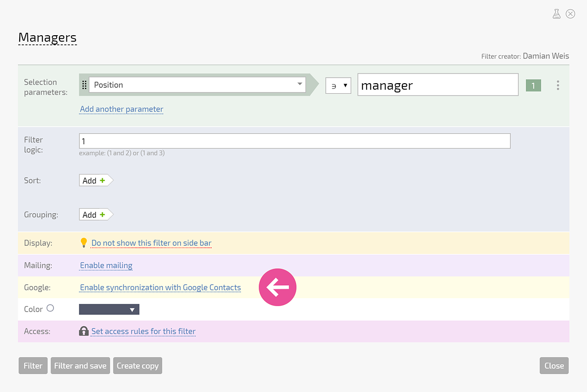
Task: Click the green parameter number 1 badge
Action: [x=533, y=85]
